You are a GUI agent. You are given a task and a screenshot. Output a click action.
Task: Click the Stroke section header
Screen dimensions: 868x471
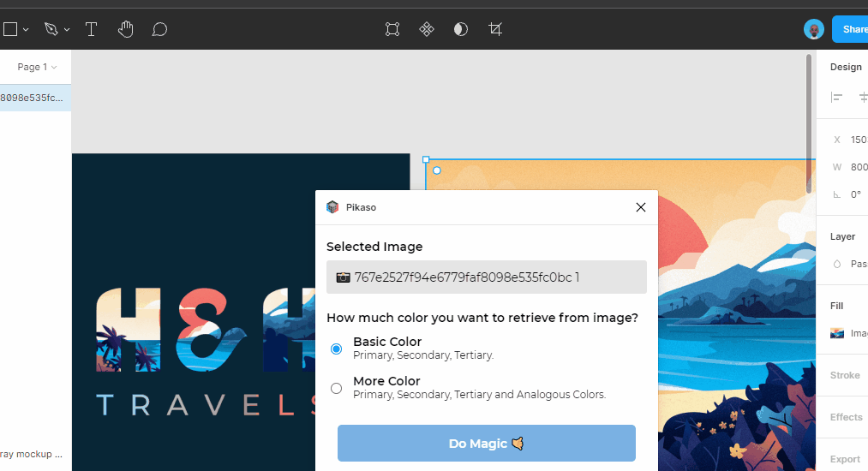(845, 375)
